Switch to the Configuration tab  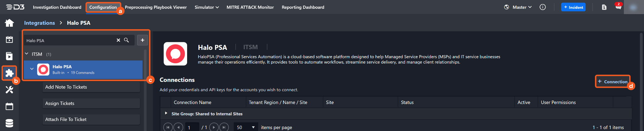(103, 7)
